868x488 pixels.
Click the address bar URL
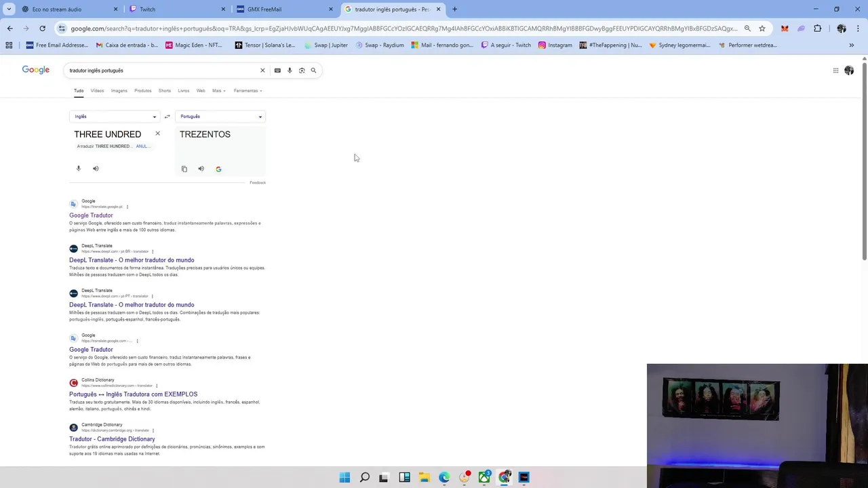403,28
